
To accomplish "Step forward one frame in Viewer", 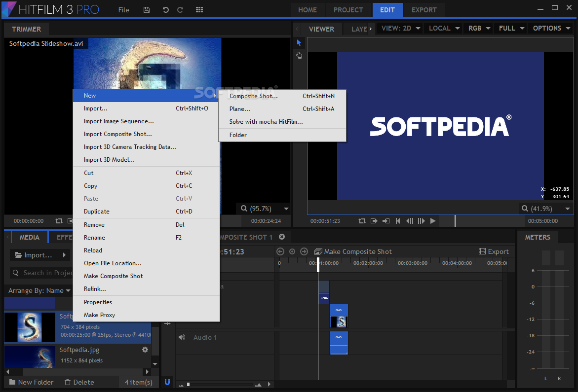I will 422,221.
